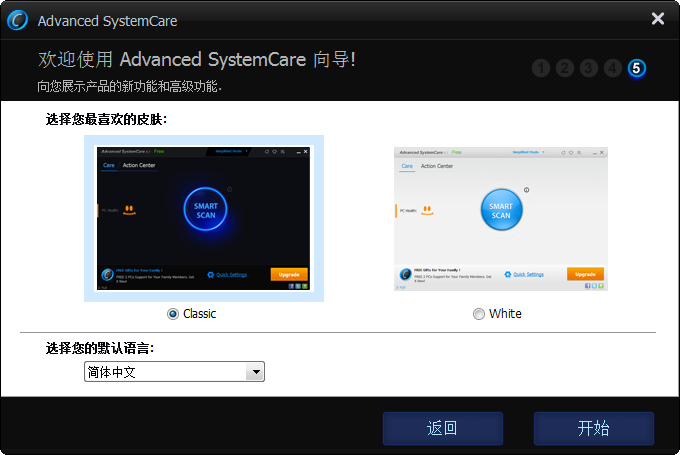Click the highlighted step 5 indicator
Viewport: 680px width, 455px height.
click(x=636, y=68)
